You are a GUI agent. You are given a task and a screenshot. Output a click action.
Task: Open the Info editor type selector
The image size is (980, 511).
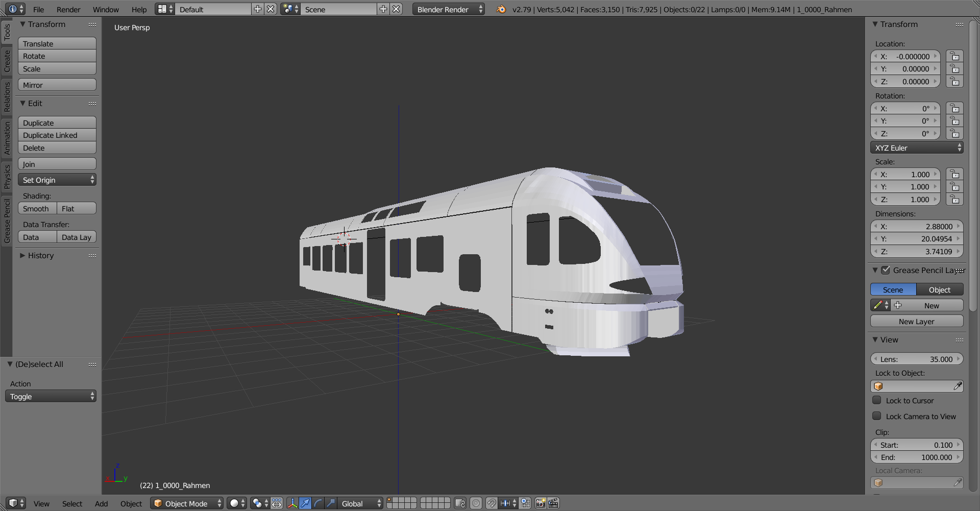click(16, 9)
